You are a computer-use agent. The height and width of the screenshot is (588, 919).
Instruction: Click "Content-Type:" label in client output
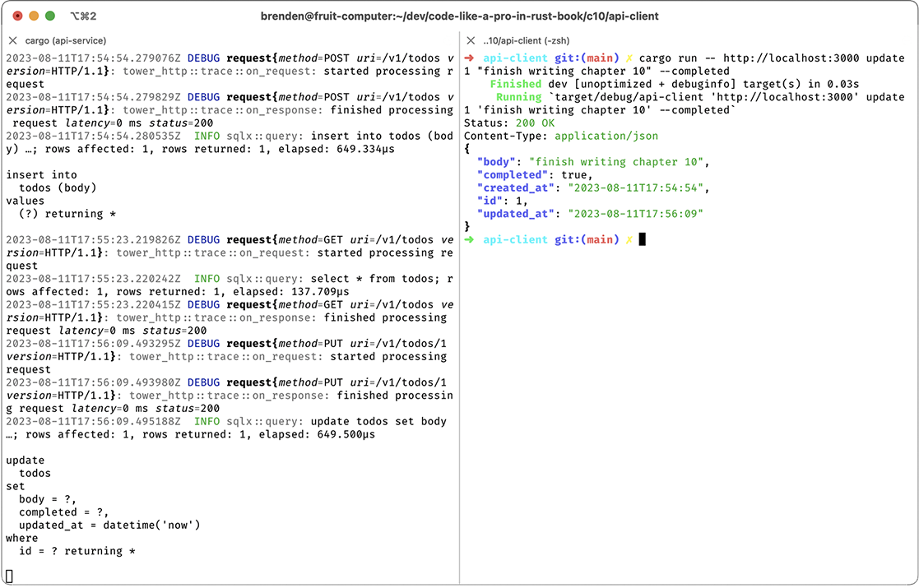[506, 136]
